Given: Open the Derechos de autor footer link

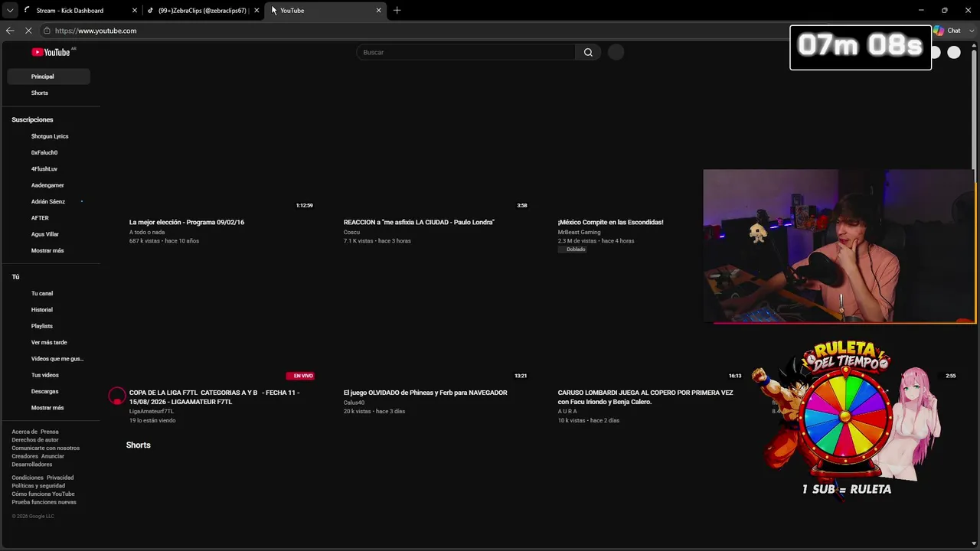Looking at the screenshot, I should click(35, 440).
